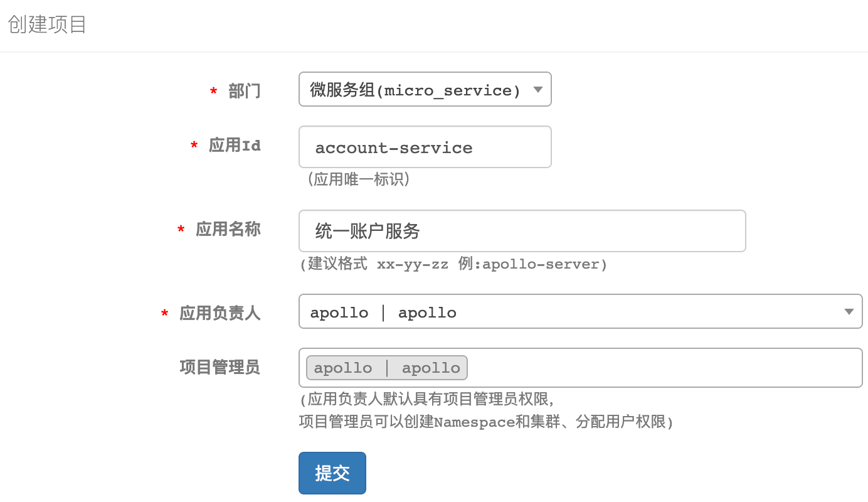Click the 应用负责人 field label
Screen dimensions: 868x502
pos(220,312)
